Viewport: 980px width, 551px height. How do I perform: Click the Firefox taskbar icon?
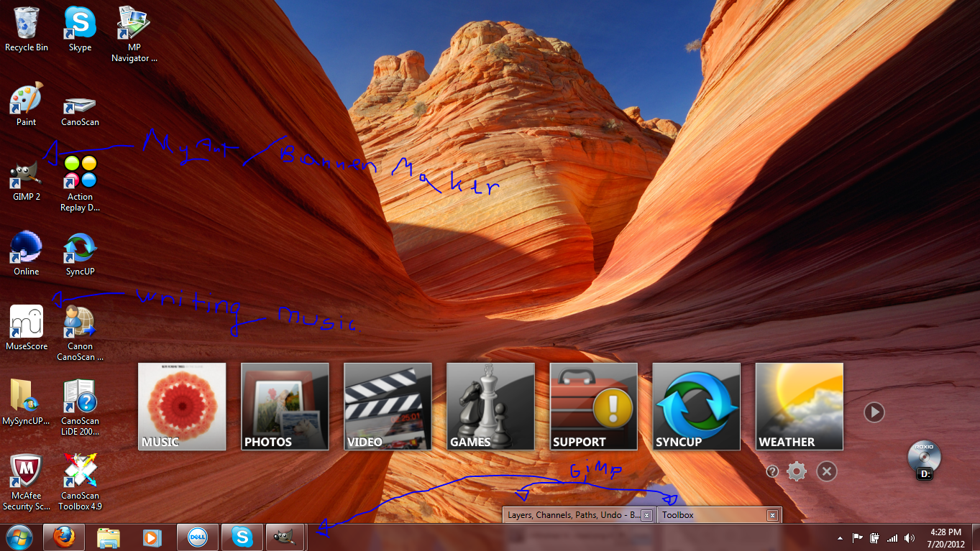(64, 537)
